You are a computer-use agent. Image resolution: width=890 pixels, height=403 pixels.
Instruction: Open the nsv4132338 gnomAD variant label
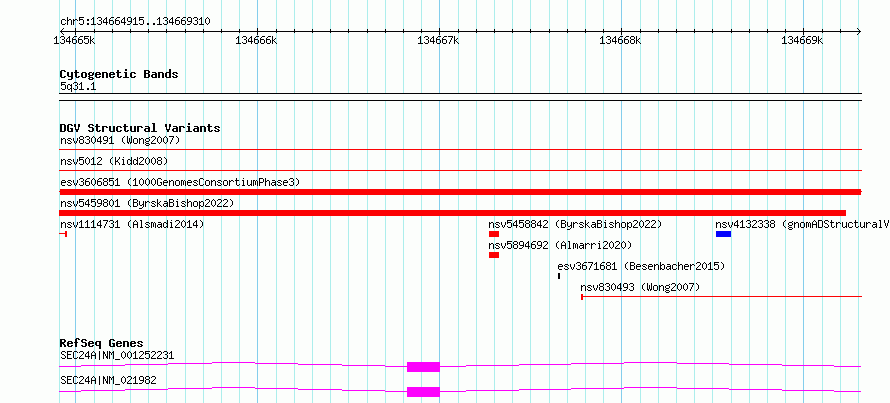tap(803, 224)
